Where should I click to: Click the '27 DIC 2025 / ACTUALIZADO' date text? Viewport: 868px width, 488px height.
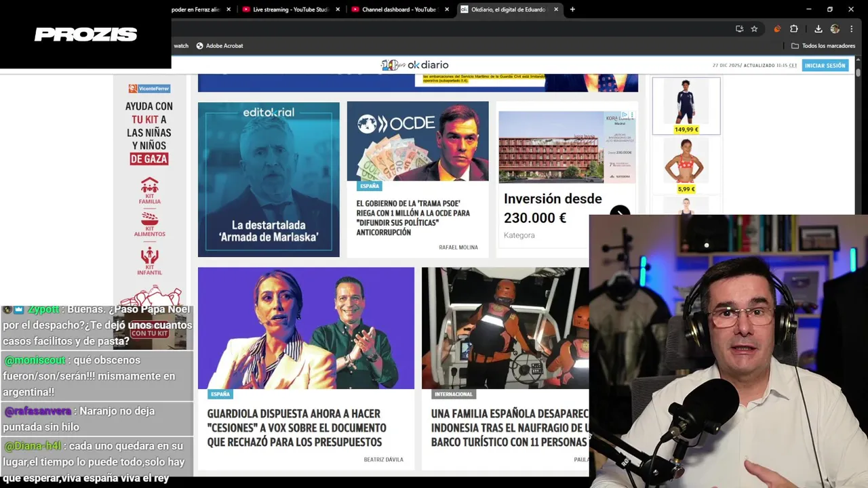(755, 65)
